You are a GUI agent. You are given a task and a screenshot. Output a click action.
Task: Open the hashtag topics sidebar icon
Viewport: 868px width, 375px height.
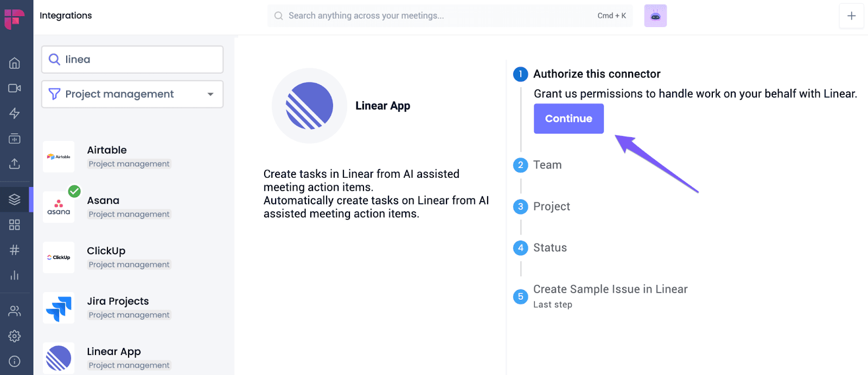coord(15,250)
